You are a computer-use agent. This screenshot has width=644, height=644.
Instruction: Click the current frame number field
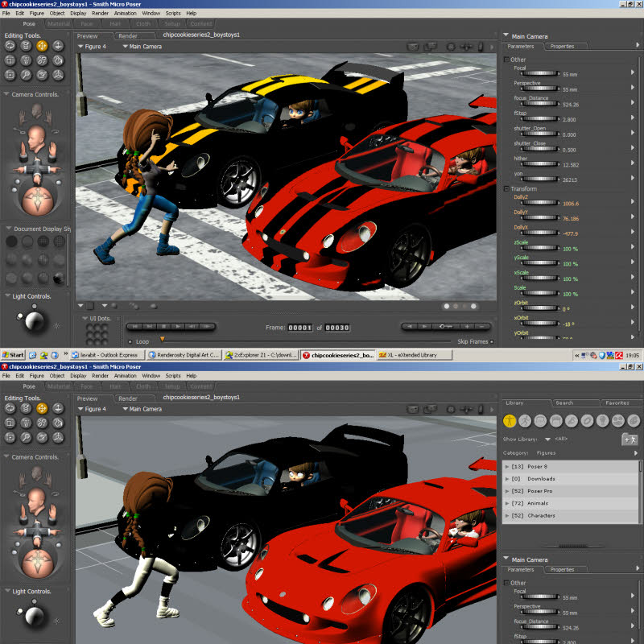coord(300,328)
